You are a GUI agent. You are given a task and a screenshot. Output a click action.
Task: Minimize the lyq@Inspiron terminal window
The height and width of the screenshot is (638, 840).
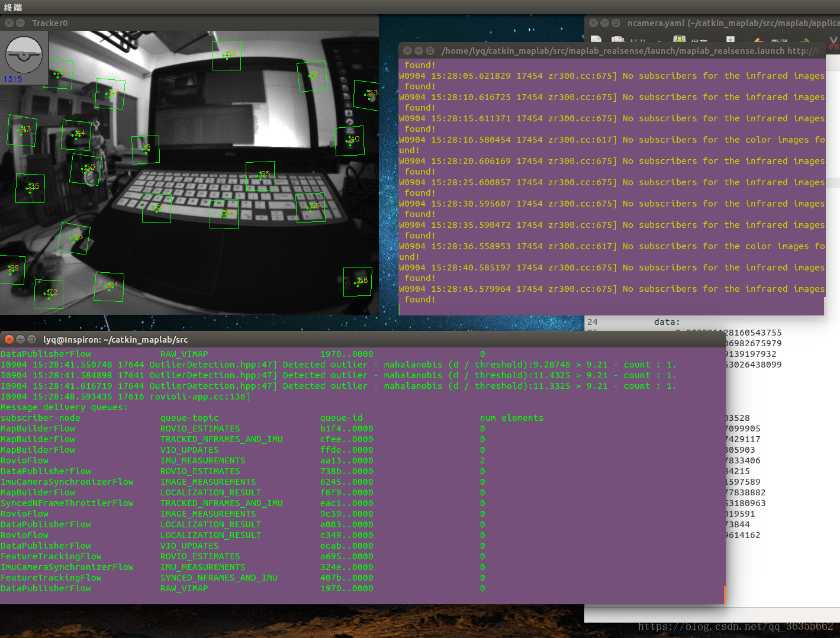[20, 339]
